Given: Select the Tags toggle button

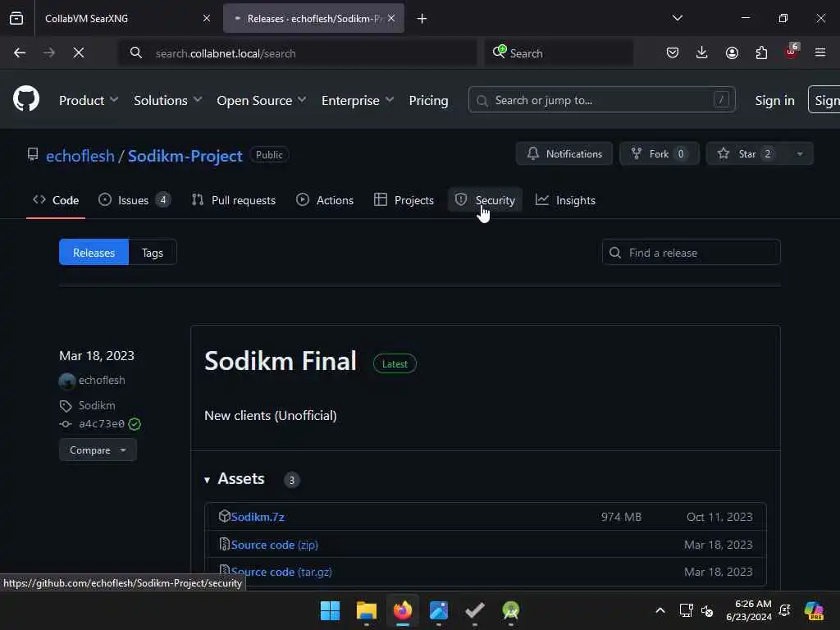Looking at the screenshot, I should pyautogui.click(x=153, y=253).
